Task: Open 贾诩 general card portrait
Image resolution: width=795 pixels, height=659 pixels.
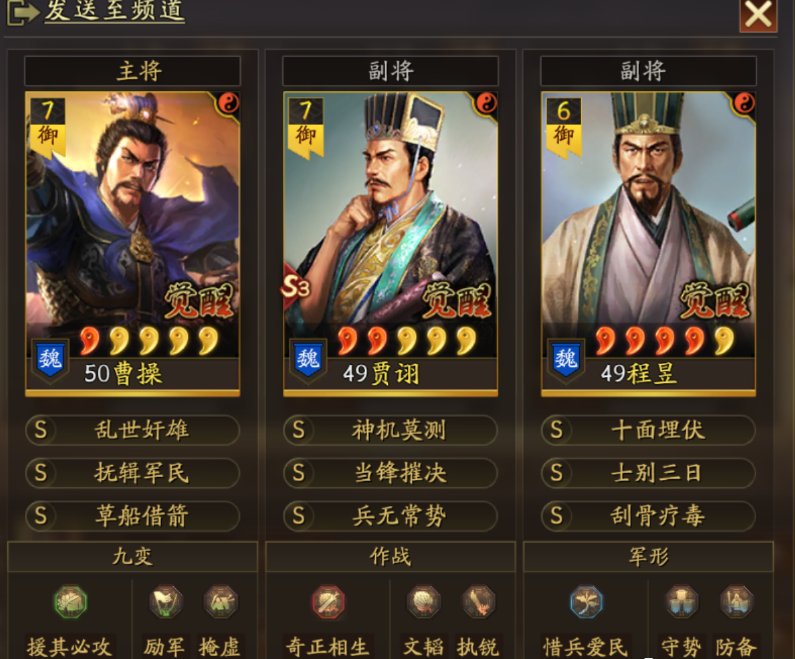Action: pyautogui.click(x=390, y=243)
